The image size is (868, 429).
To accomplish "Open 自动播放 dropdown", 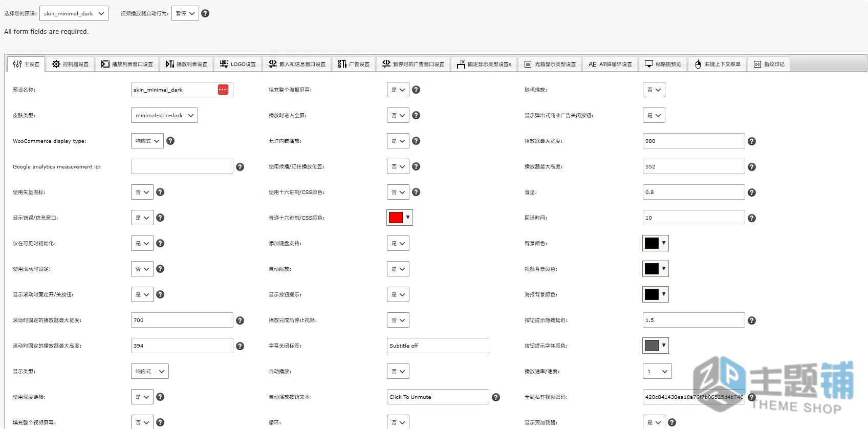I will [x=398, y=371].
